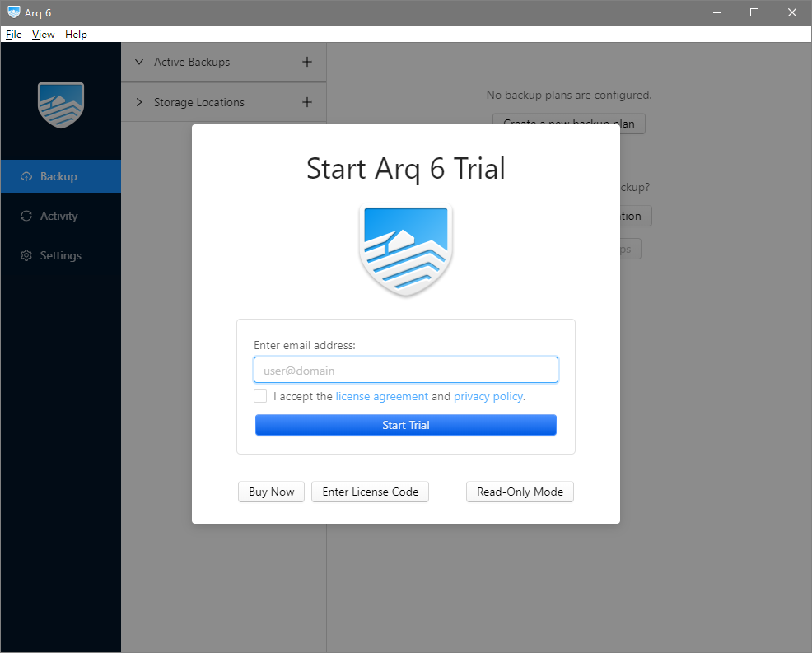Add a new backup via Active Backups plus
812x653 pixels.
pos(307,62)
